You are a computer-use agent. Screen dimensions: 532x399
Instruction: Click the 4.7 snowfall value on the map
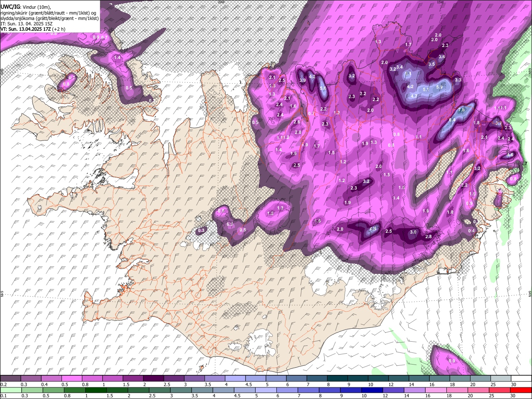pos(414,96)
